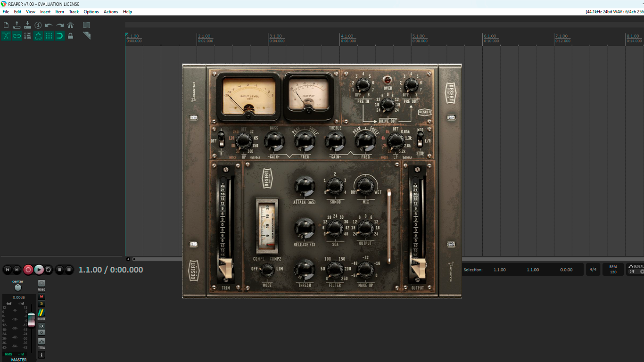Screen dimensions: 644x362
Task: Toggle item grouping chain-link icon
Action: tap(17, 36)
